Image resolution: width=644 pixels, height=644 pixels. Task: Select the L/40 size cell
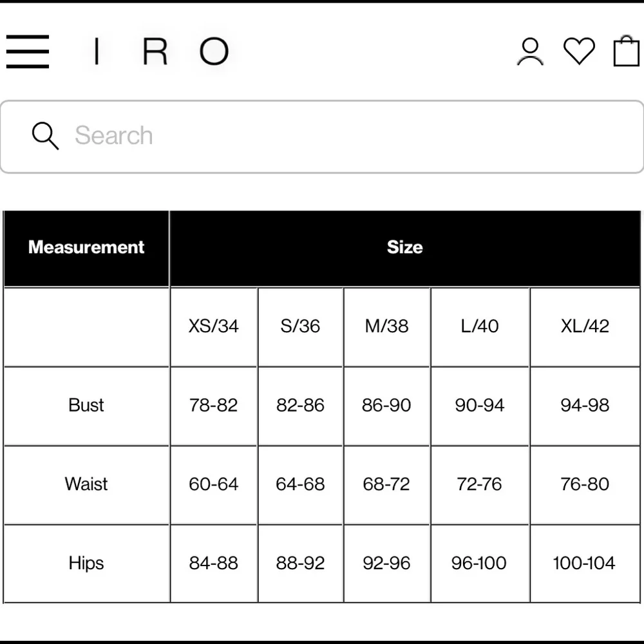point(480,327)
